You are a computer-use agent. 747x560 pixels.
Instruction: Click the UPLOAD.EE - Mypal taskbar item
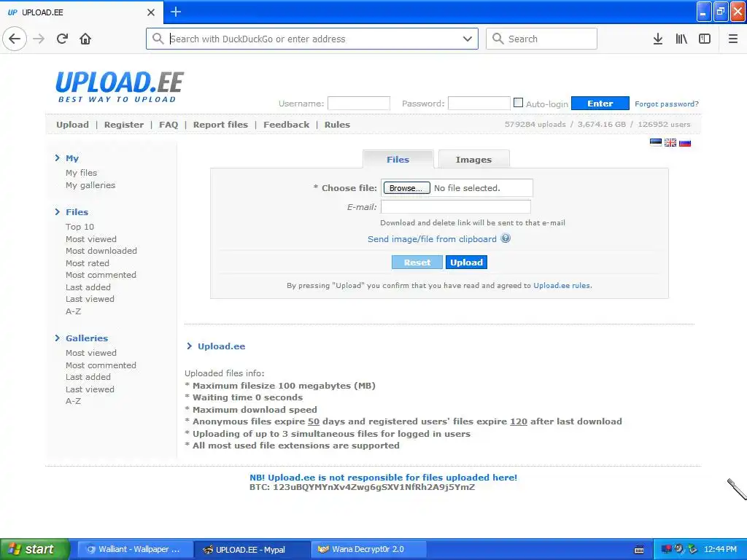click(252, 550)
